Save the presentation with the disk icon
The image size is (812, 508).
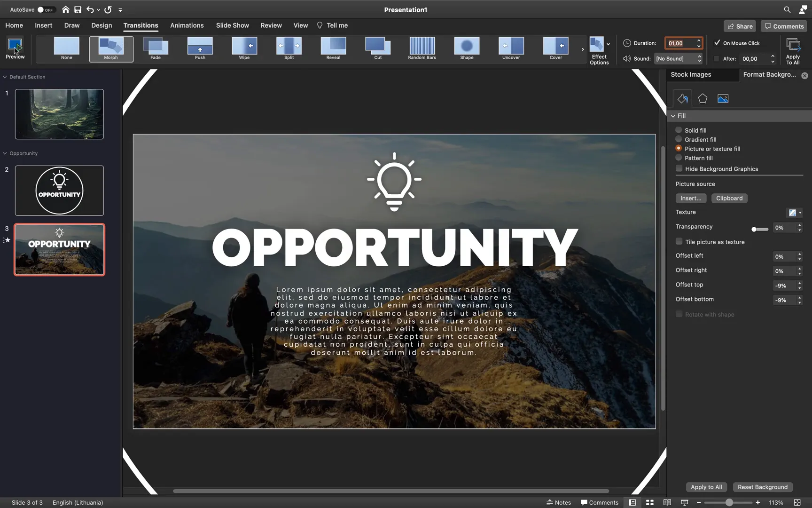(78, 9)
